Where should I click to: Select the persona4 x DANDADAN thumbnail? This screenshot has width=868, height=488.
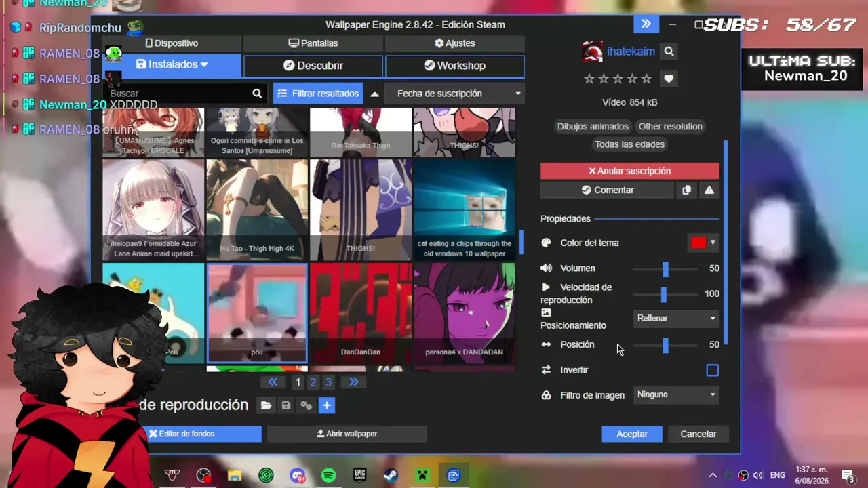465,313
